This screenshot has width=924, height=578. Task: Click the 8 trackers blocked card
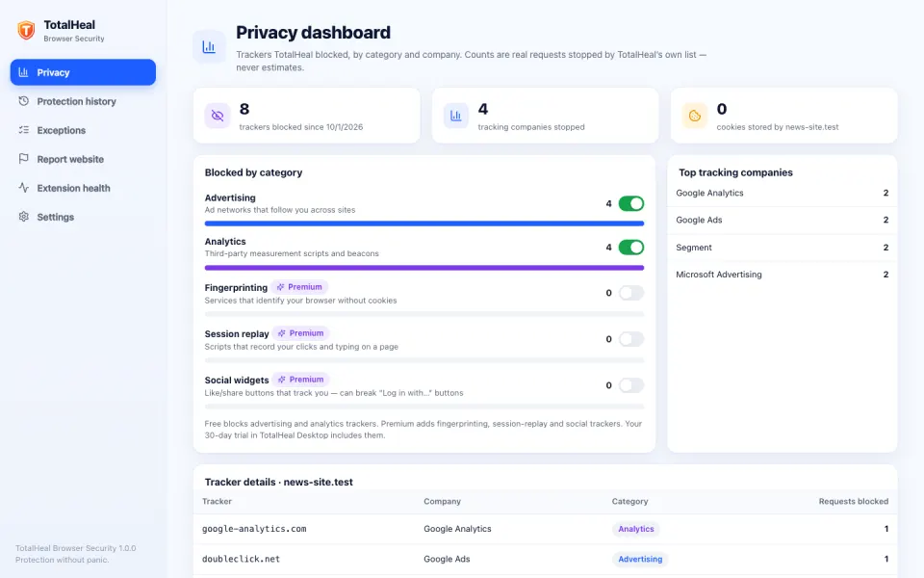[306, 116]
